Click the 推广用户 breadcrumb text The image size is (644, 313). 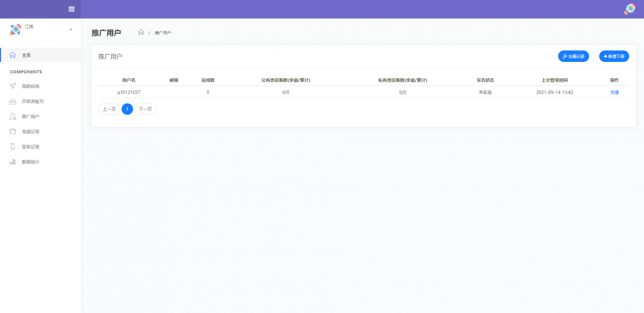(x=163, y=33)
